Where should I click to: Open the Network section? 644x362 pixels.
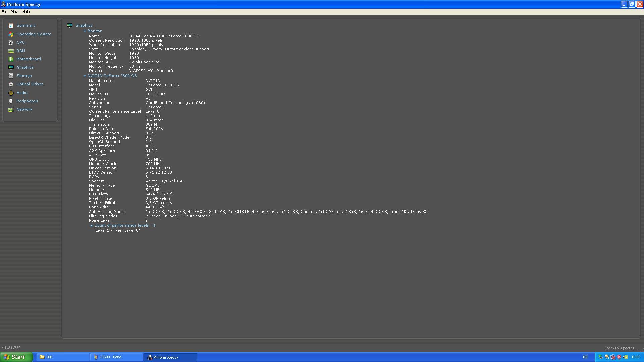pyautogui.click(x=24, y=109)
